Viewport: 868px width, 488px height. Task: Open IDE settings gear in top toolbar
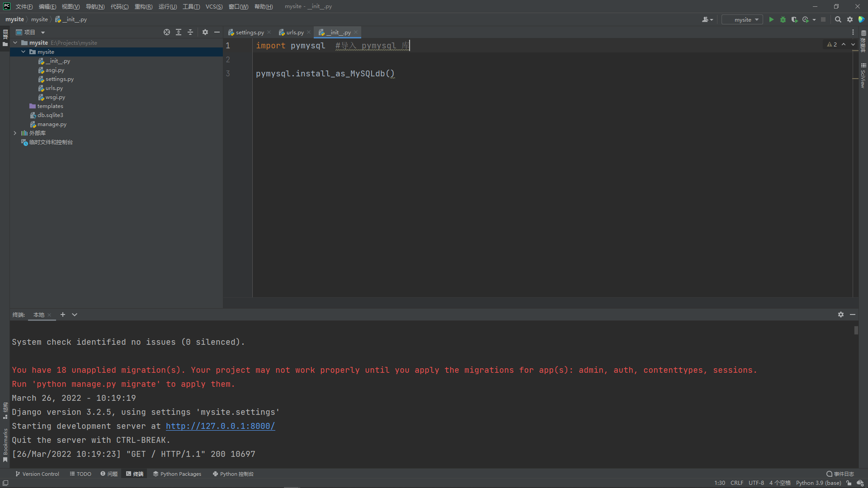850,19
